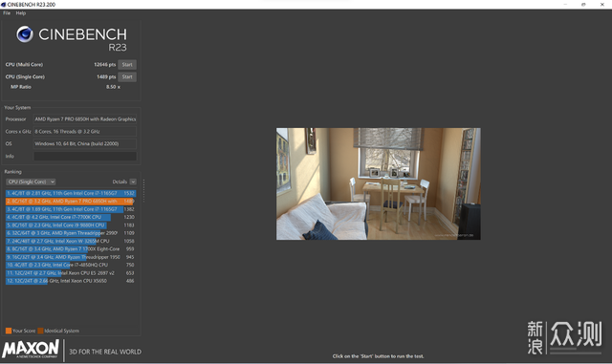Click the Info input field
612x364 pixels.
[85, 156]
